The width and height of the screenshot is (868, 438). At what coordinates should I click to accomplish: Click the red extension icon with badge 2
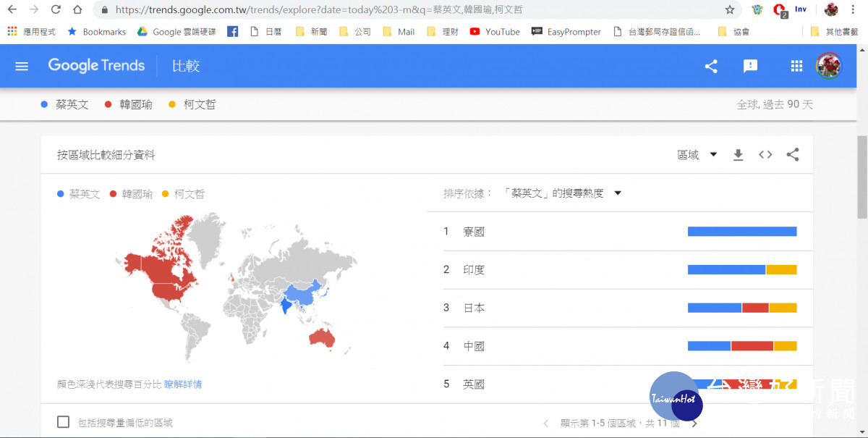click(780, 10)
